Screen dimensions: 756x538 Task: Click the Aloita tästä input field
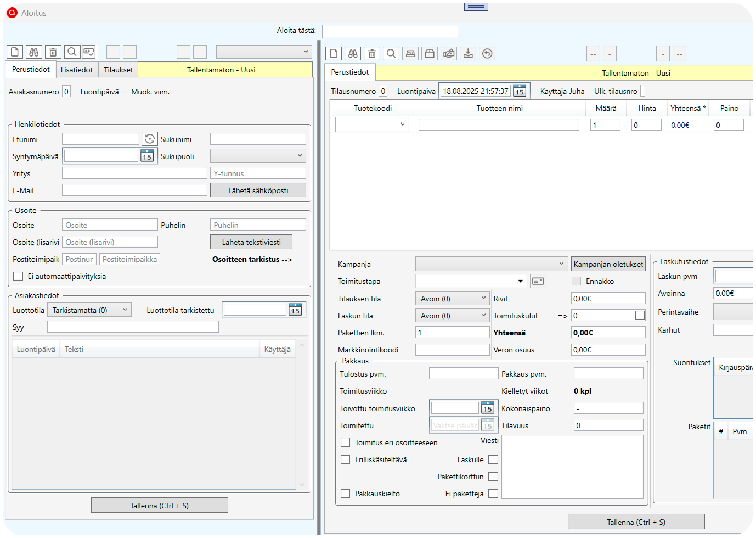[390, 31]
